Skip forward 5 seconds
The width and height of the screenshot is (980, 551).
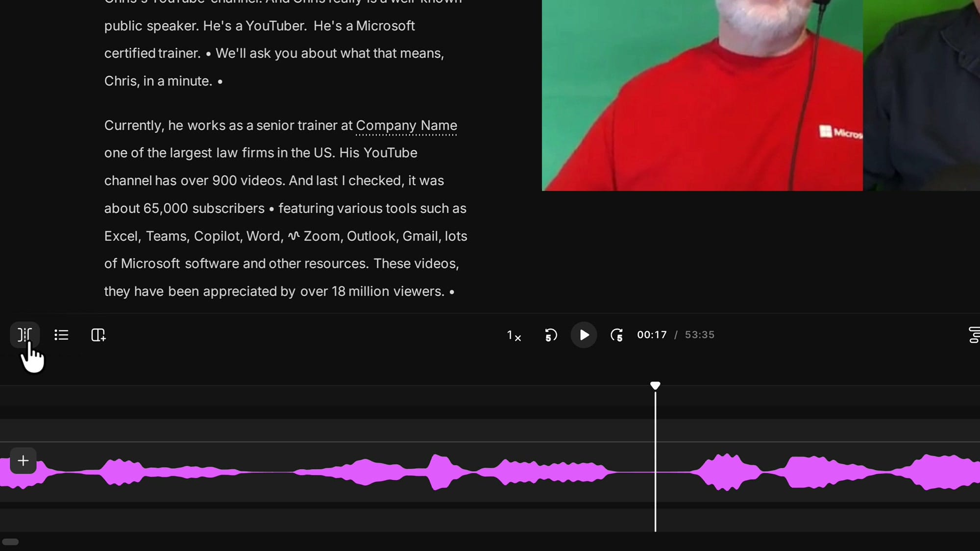pos(617,335)
